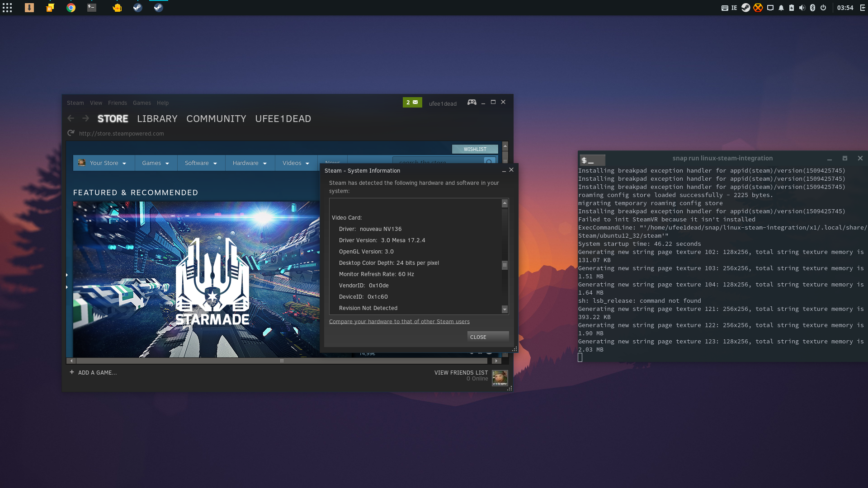Expand the Games store dropdown

pyautogui.click(x=156, y=163)
